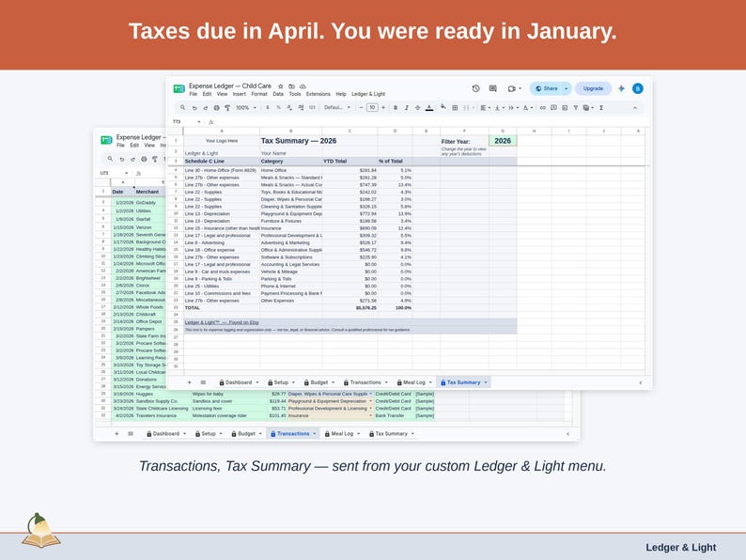The width and height of the screenshot is (746, 560).
Task: Open the Ledger & Light Found on Etsy link
Action: pos(222,322)
